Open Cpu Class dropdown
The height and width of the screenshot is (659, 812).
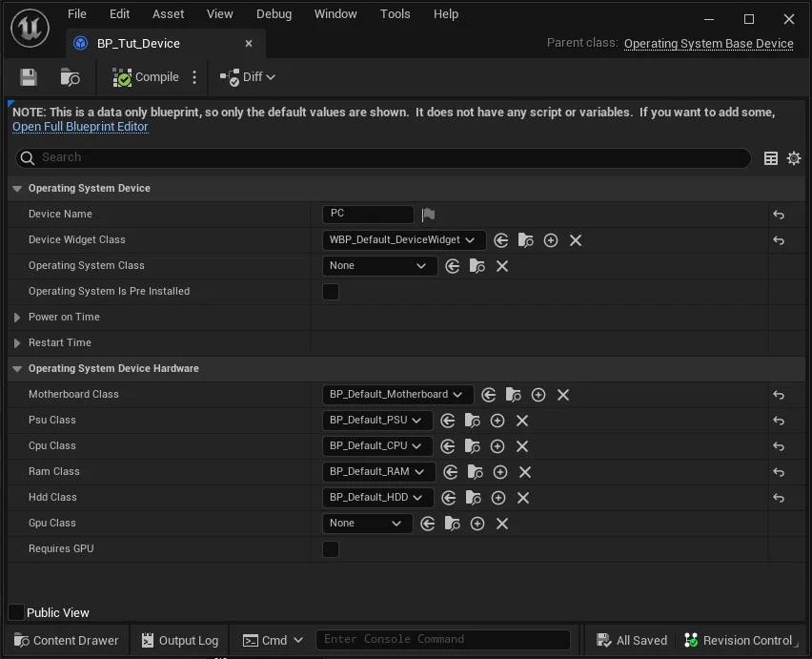pyautogui.click(x=377, y=446)
